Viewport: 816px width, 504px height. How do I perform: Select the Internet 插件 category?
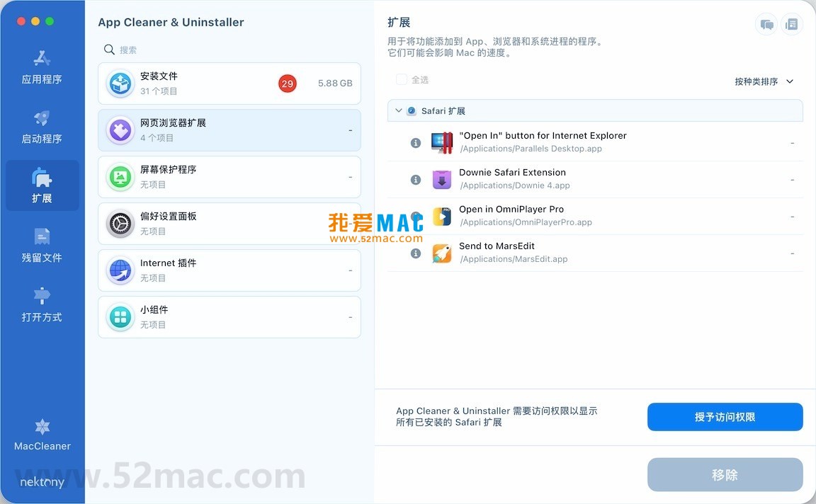(229, 270)
